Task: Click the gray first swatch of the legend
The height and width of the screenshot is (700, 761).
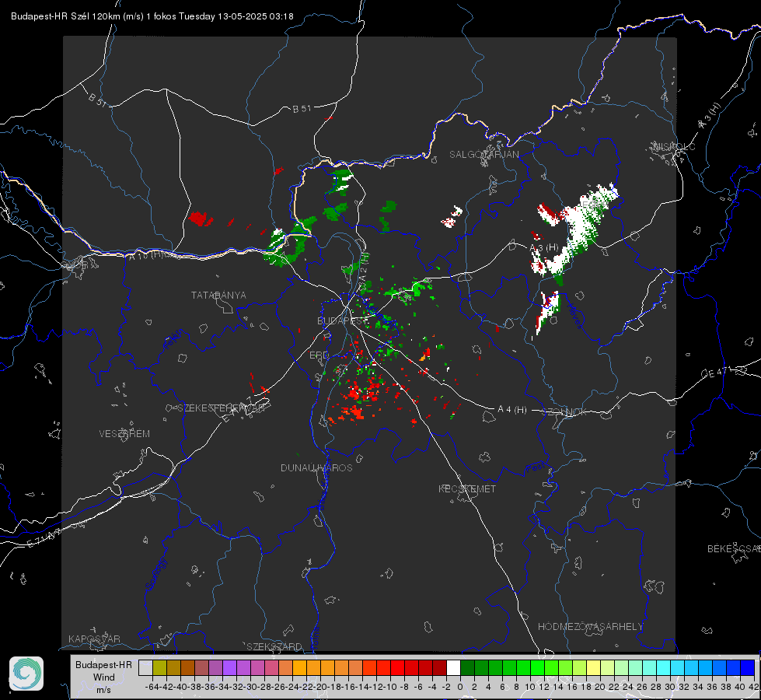Action: click(145, 667)
